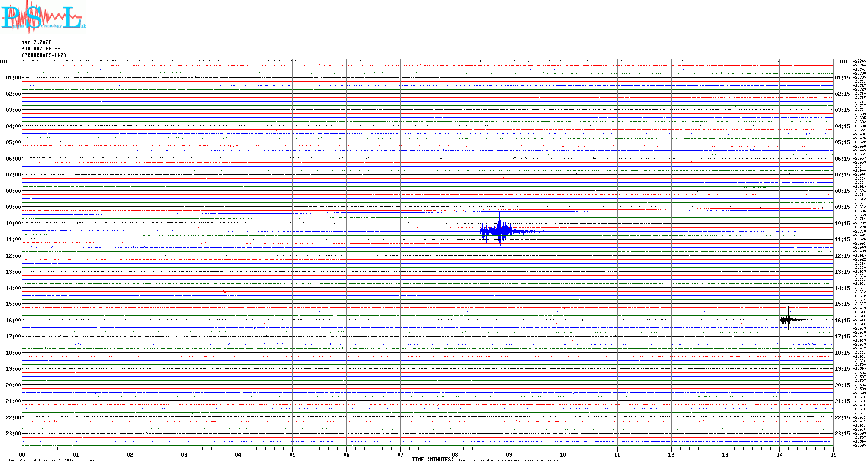Click the (PRODROMOS-HNZ) station name

pos(44,55)
